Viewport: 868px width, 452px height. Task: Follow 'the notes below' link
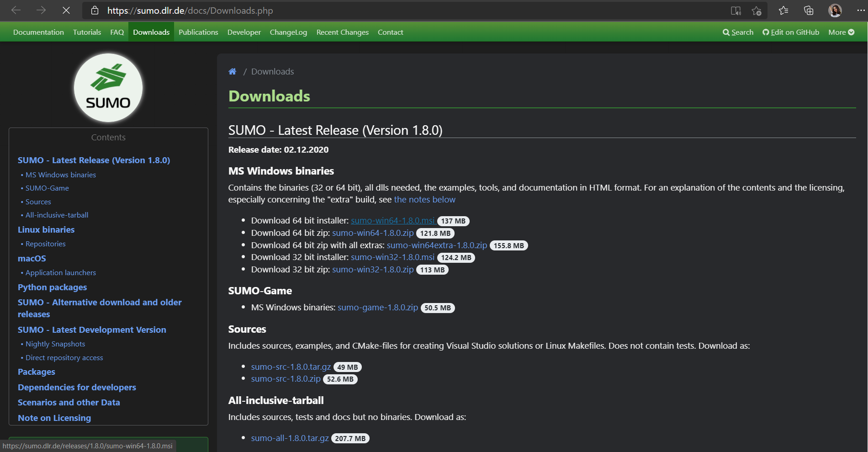(x=424, y=200)
